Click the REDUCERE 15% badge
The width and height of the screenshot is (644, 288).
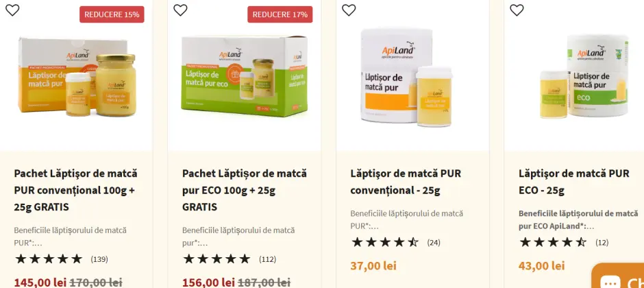(x=112, y=14)
